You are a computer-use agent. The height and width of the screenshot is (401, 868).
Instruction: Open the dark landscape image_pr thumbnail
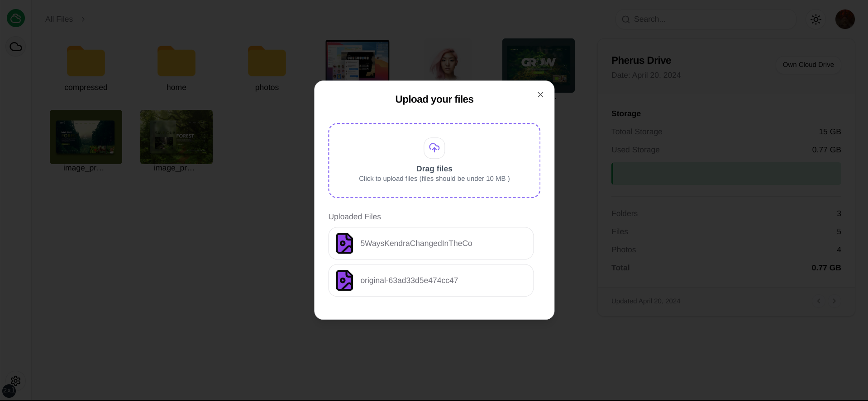(x=86, y=137)
